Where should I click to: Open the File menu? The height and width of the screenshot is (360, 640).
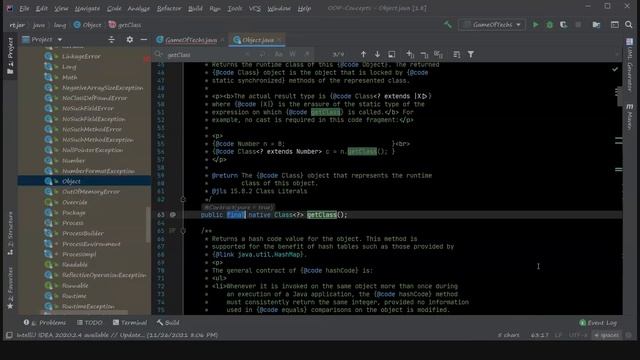tap(24, 8)
